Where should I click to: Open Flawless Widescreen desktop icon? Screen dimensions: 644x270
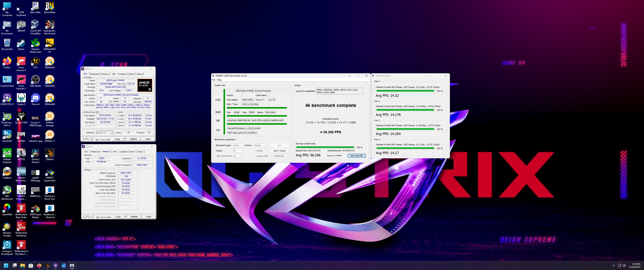[x=36, y=46]
